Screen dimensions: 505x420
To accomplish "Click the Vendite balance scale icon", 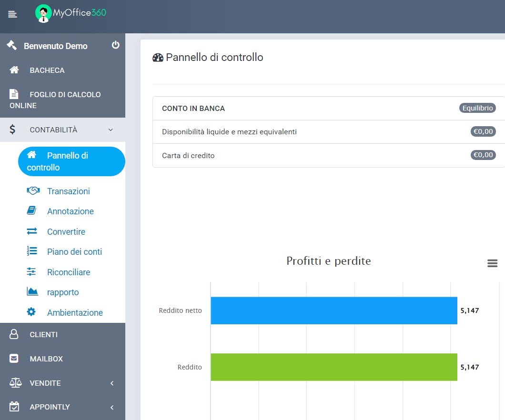I will [15, 383].
